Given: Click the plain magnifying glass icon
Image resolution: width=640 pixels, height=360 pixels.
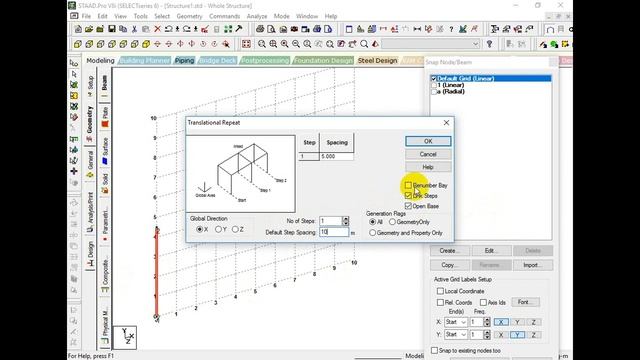Looking at the screenshot, I should coord(364,44).
